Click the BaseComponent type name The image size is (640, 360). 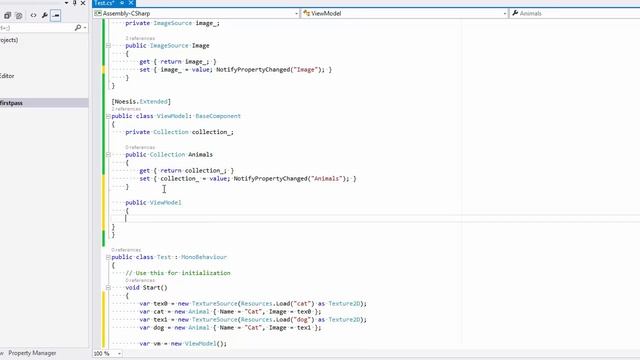(x=218, y=116)
